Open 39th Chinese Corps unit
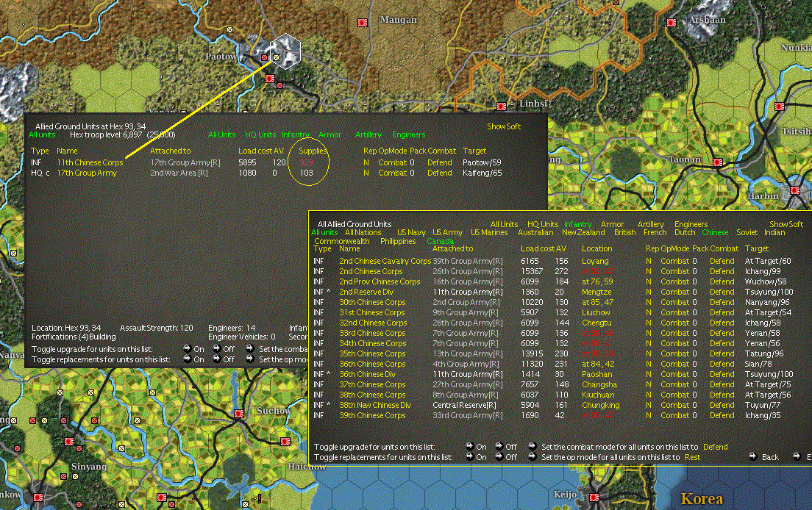 coord(372,415)
